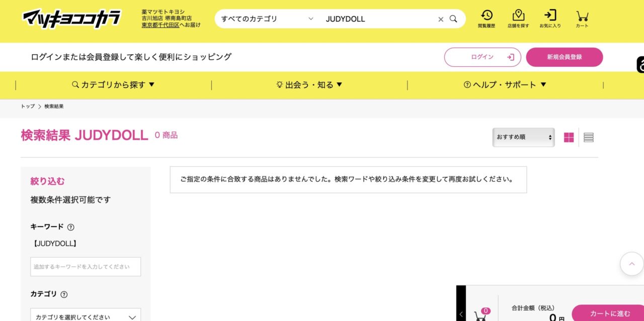Open すべてのカテゴリ category dropdown
Viewport: 644px width, 321px height.
click(x=267, y=19)
